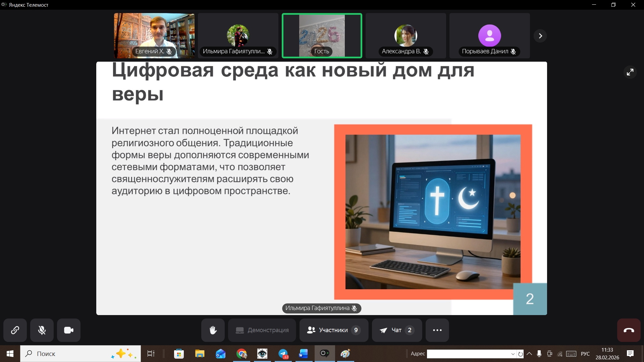Unmute the microphone in call controls
This screenshot has width=644, height=362.
(42, 330)
